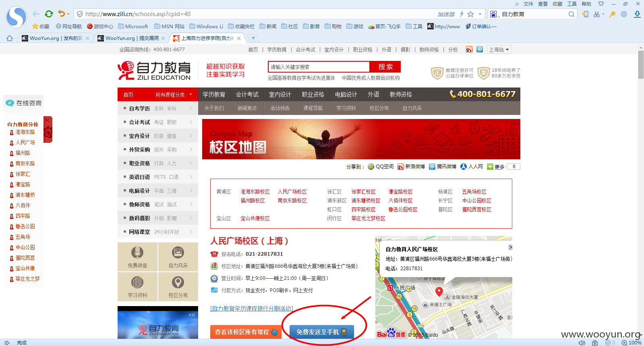The height and width of the screenshot is (346, 644).
Task: Open the 网址导航 bookmark
Action: pos(68,26)
